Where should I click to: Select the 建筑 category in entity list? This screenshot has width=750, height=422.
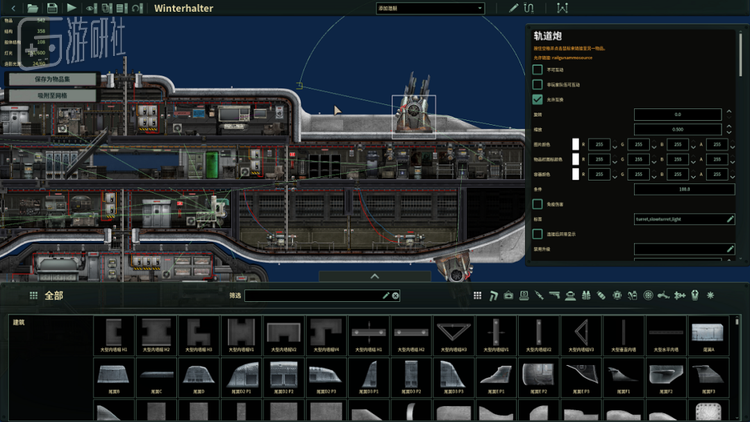[x=19, y=322]
